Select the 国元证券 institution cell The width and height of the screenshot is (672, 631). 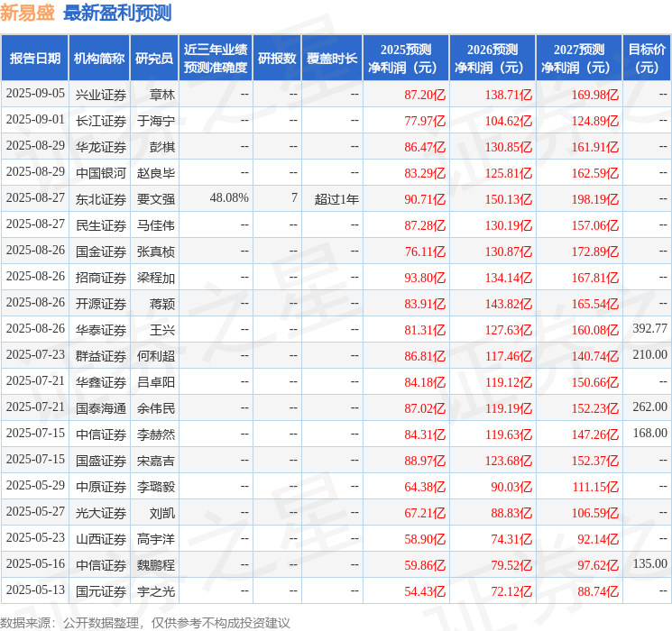(x=101, y=591)
